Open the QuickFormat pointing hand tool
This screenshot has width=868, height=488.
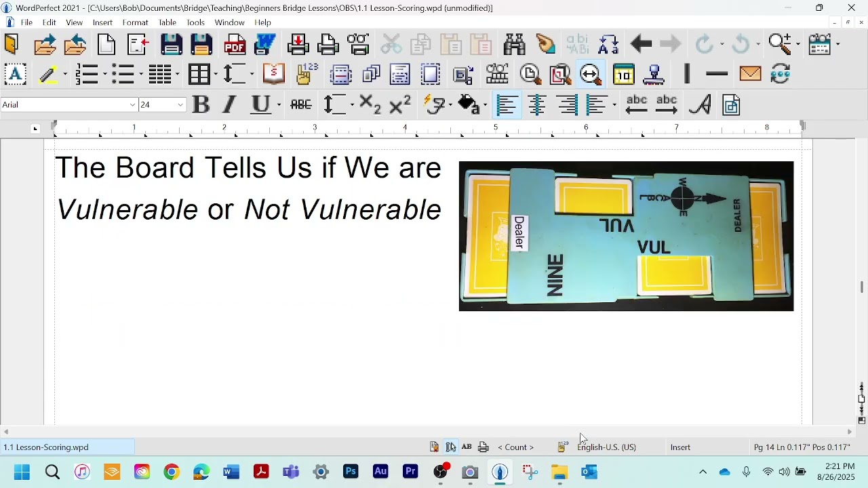pos(546,45)
